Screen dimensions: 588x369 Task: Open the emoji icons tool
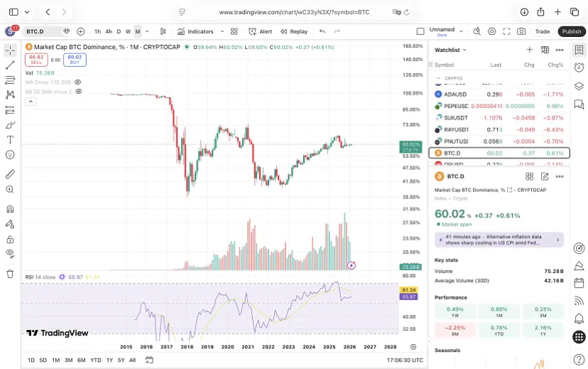click(10, 155)
